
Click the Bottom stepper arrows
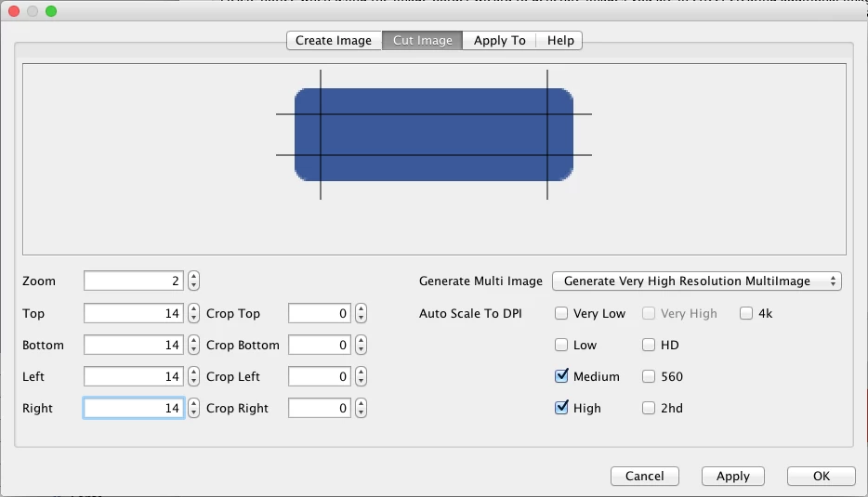pos(193,345)
